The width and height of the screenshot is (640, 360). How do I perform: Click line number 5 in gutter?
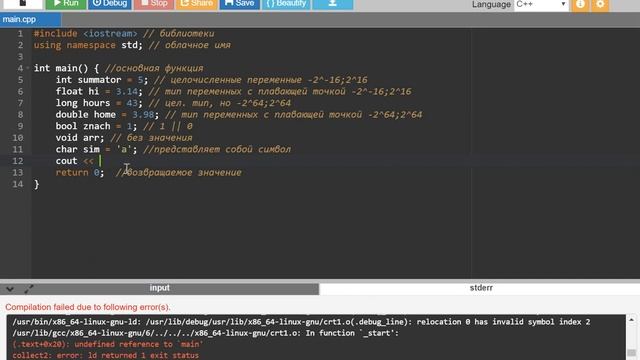point(20,80)
